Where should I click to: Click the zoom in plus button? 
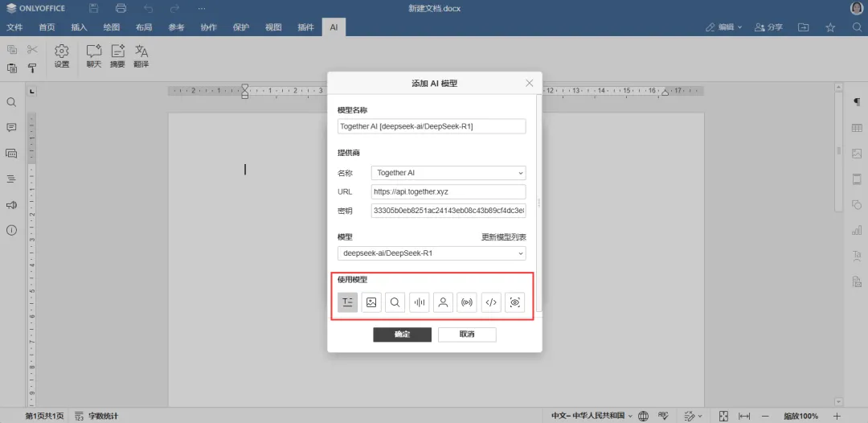click(x=837, y=416)
